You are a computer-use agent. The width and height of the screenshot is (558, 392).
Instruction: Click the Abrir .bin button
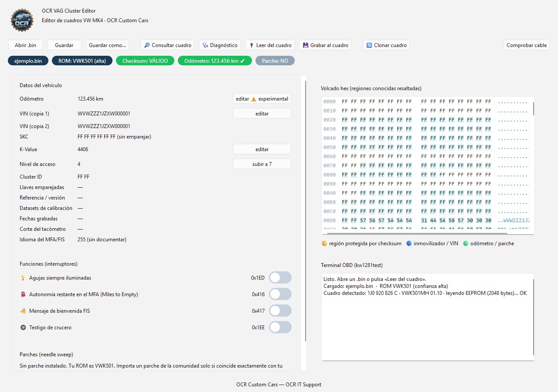coord(26,45)
